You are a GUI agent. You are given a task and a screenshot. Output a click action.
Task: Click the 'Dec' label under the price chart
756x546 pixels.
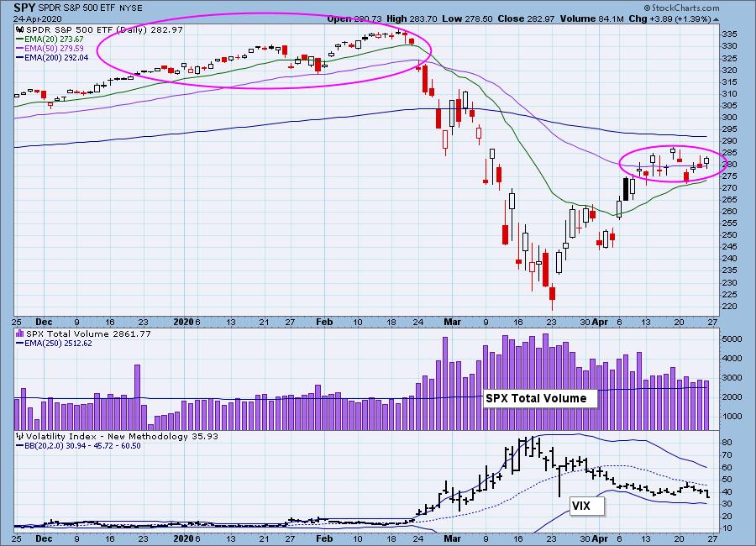click(x=44, y=322)
